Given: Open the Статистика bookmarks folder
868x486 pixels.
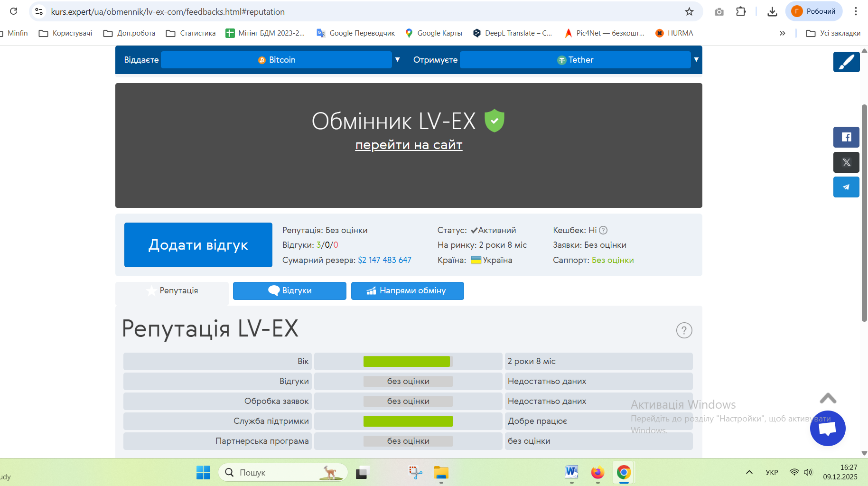Looking at the screenshot, I should point(191,33).
